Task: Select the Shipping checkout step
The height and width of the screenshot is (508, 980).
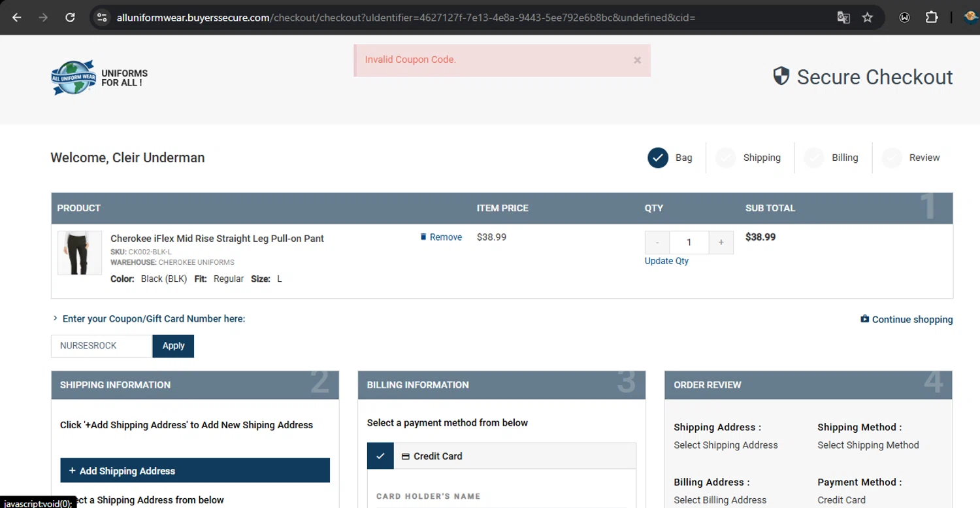Action: click(x=748, y=158)
